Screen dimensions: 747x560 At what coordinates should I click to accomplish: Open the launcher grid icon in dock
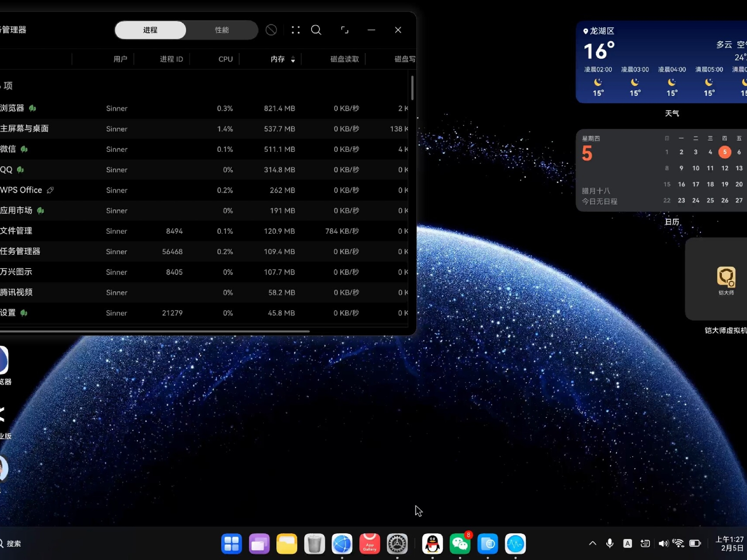[x=231, y=544]
